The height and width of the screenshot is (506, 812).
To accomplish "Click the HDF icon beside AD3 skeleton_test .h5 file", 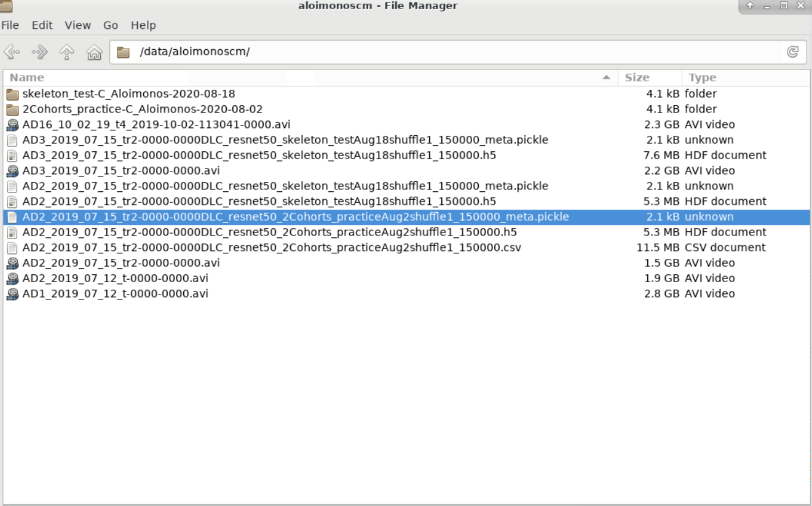I will [x=12, y=155].
